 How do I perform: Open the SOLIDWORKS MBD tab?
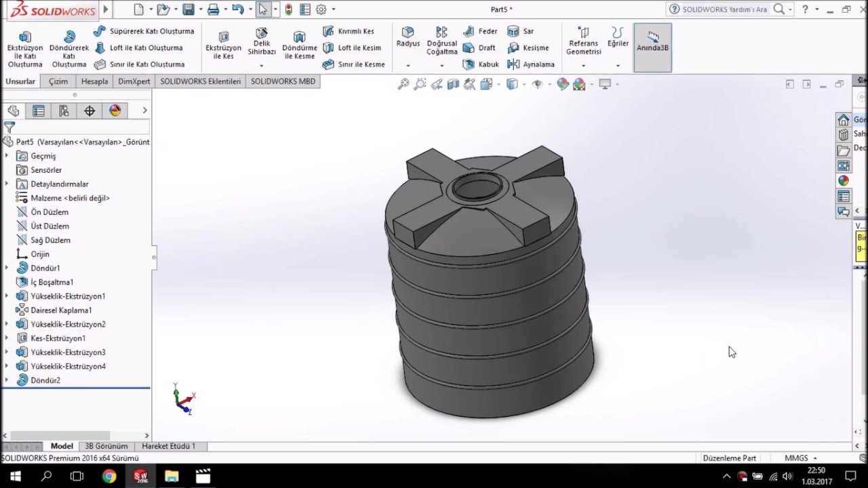pos(283,81)
